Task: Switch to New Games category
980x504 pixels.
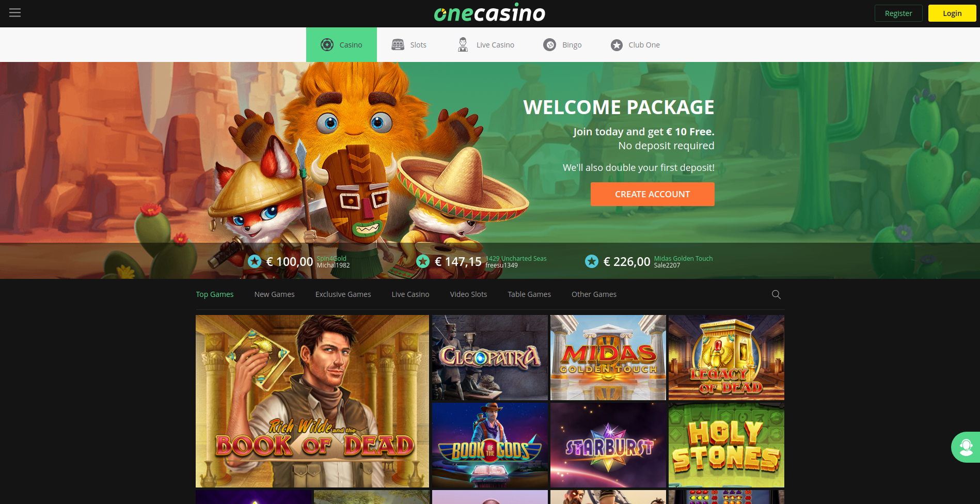Action: pos(274,294)
